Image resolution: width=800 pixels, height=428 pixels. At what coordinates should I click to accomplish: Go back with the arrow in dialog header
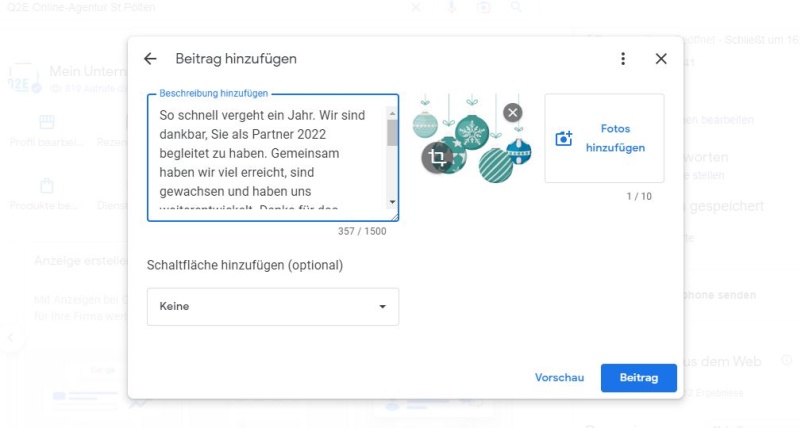click(x=150, y=59)
